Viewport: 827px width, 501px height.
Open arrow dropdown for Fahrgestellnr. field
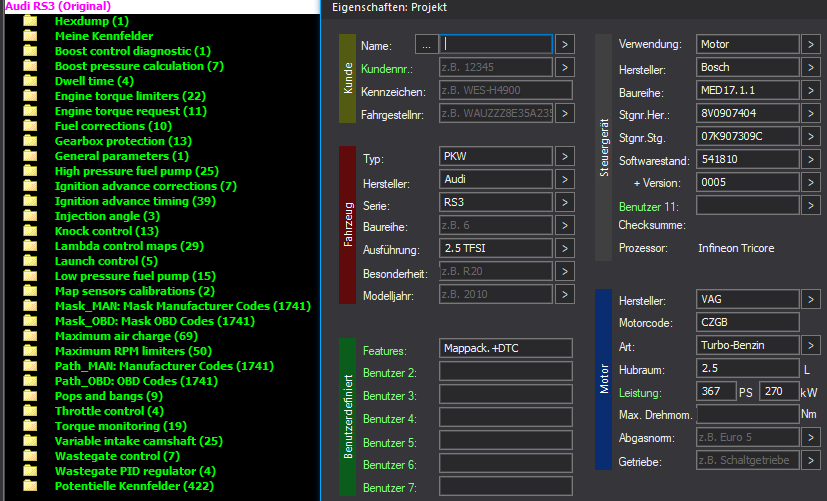pos(564,113)
